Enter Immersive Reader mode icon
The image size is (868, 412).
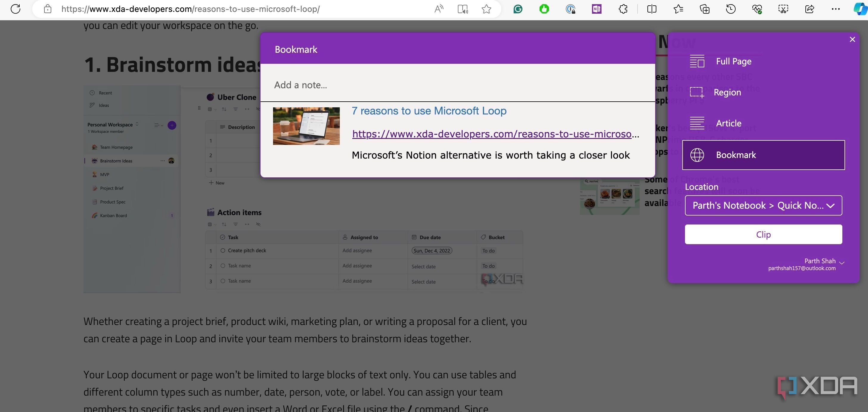pos(463,9)
